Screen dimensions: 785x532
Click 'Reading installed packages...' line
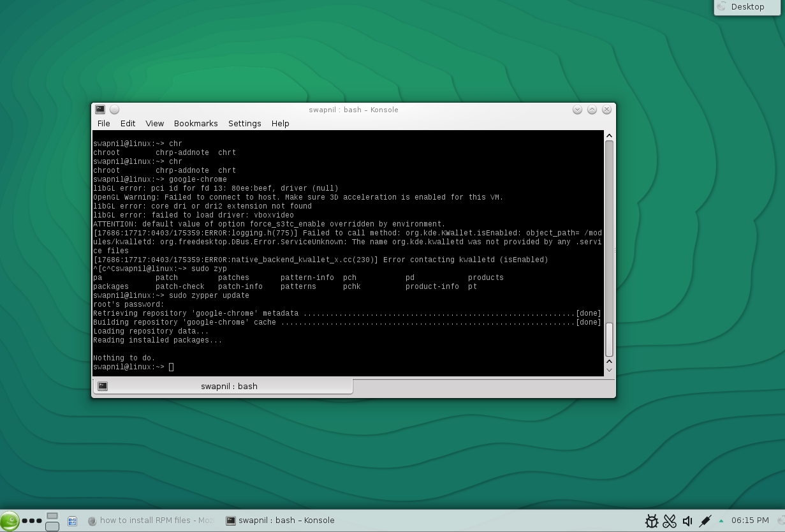pos(158,340)
